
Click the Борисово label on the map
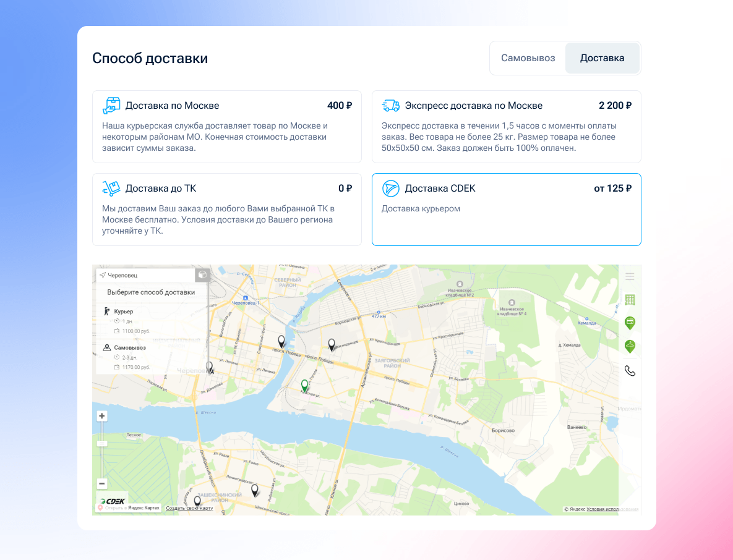click(x=503, y=430)
